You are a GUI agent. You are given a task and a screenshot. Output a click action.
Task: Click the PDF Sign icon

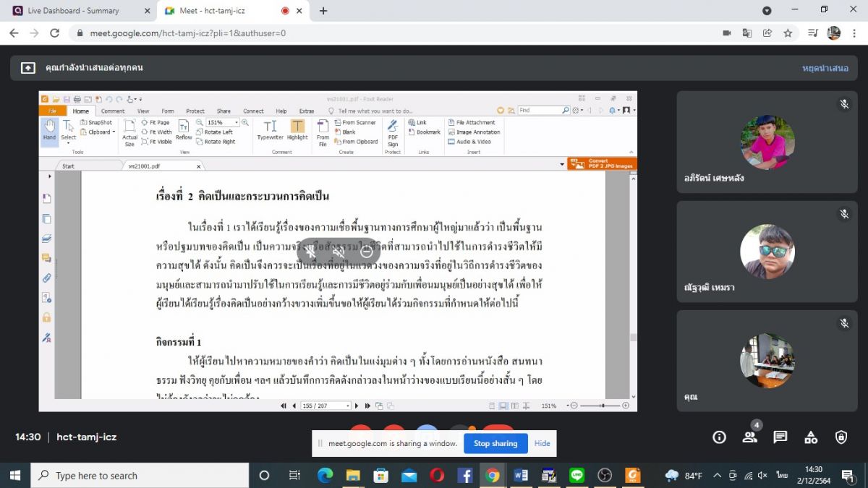click(393, 131)
